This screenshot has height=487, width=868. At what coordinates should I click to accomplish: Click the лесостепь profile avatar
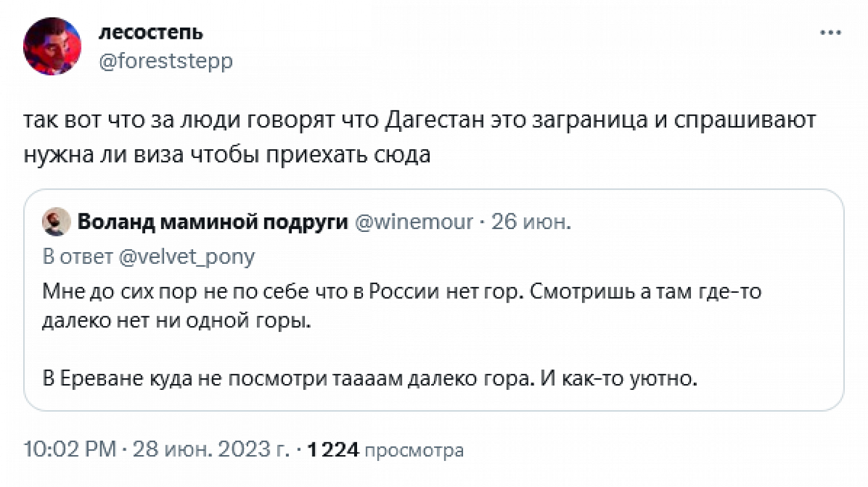pos(52,46)
